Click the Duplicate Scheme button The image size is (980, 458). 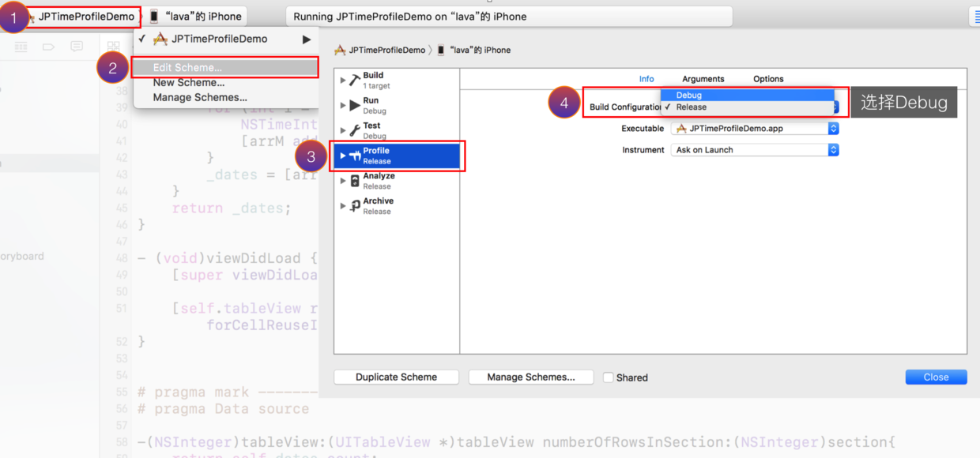click(396, 377)
